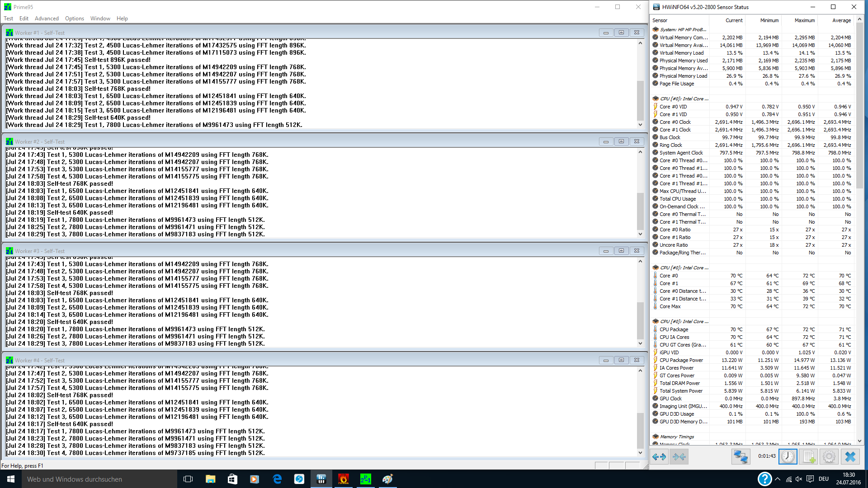Open the Prime95 Window menu
868x488 pixels.
click(x=100, y=19)
